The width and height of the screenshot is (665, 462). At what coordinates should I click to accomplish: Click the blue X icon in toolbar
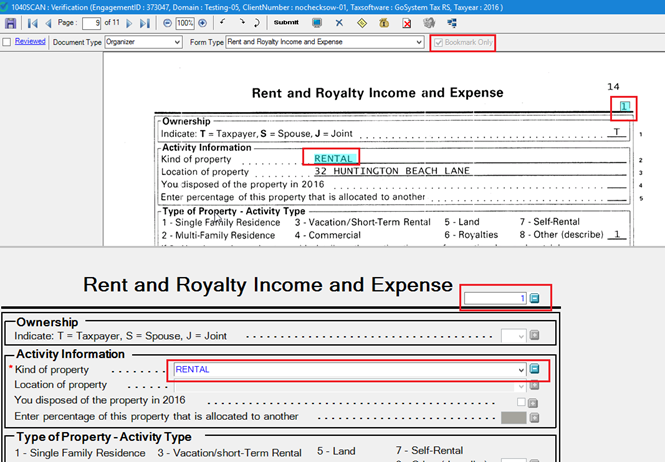339,22
